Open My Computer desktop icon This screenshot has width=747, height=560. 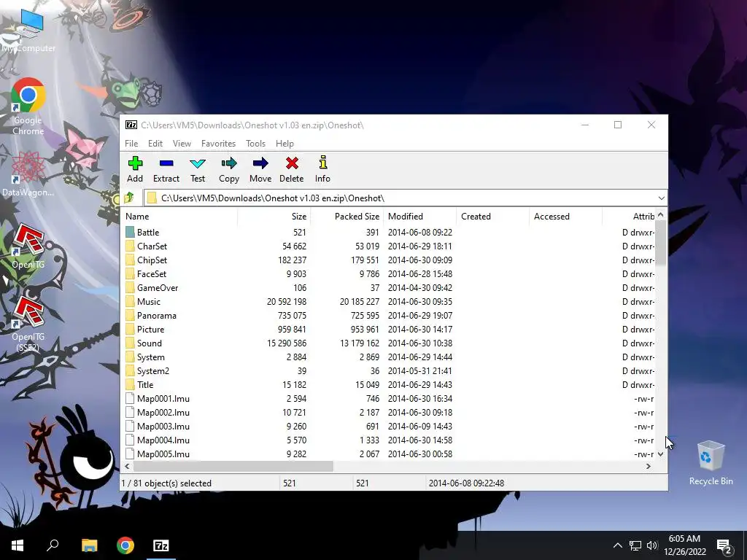[28, 31]
